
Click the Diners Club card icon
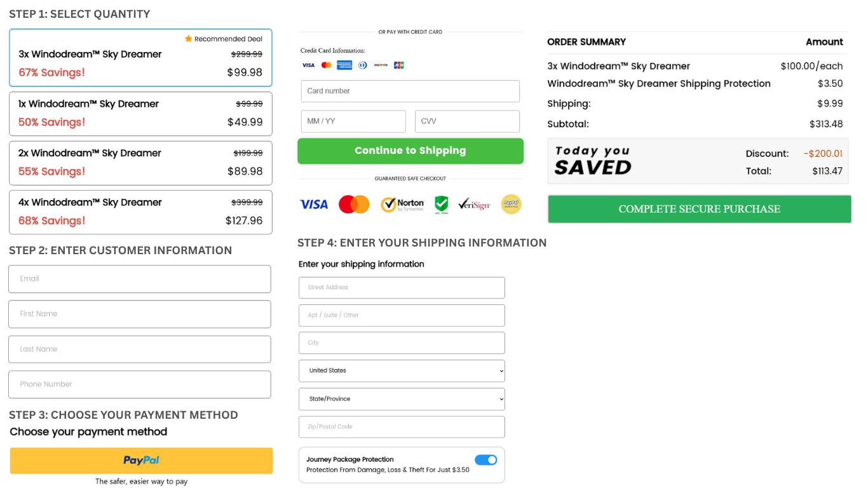362,64
